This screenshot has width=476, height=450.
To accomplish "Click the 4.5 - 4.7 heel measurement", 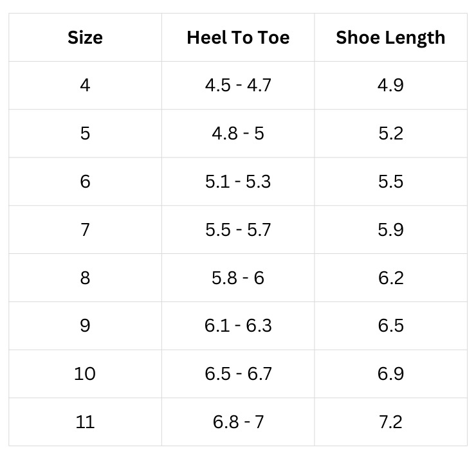I will coord(238,85).
